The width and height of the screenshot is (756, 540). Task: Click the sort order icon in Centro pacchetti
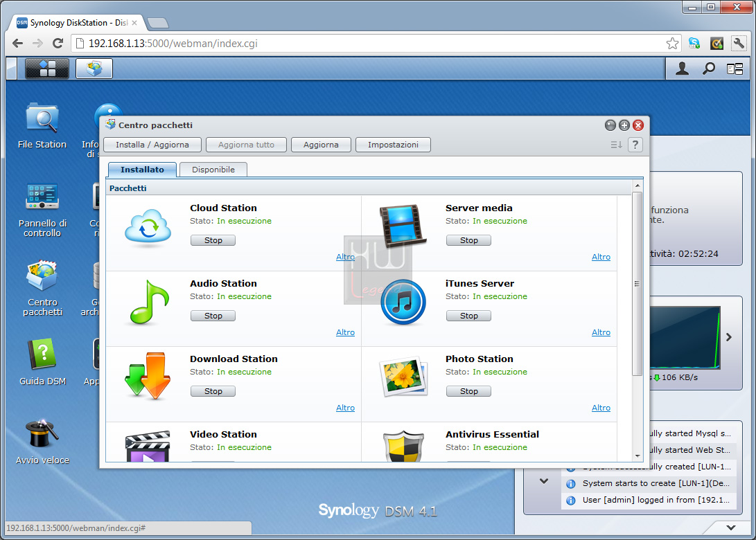click(x=616, y=145)
